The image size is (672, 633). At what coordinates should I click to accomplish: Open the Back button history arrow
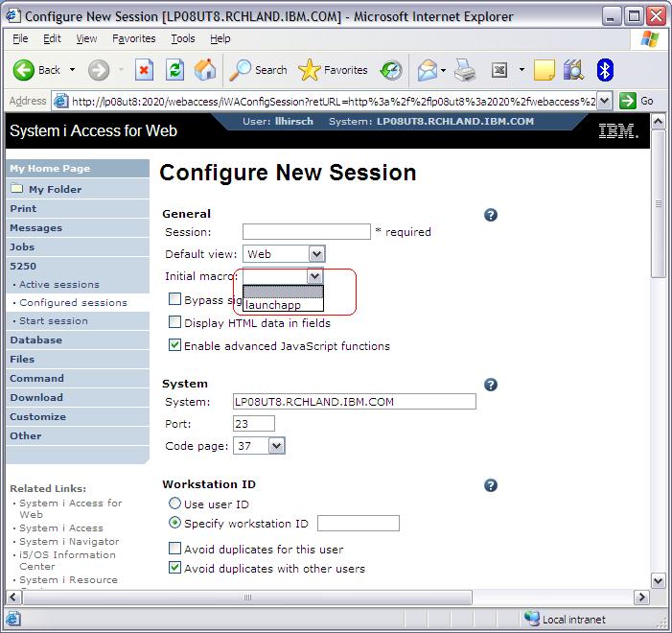coord(73,70)
